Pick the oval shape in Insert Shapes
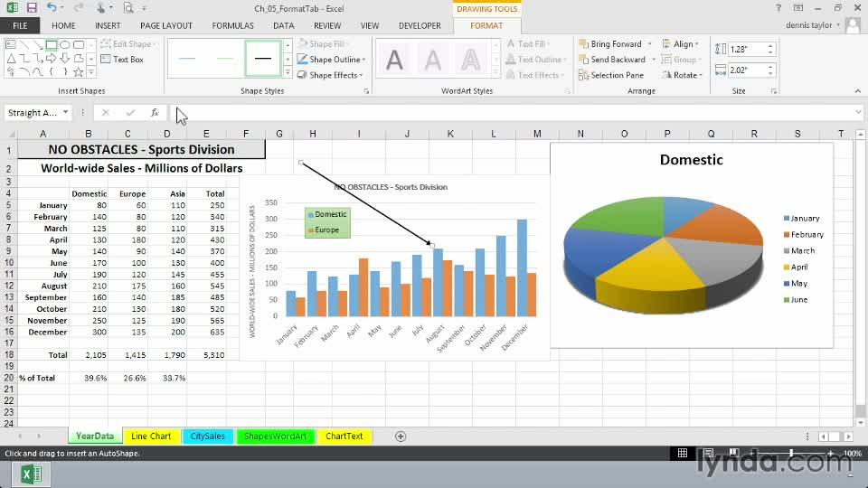This screenshot has height=488, width=868. click(65, 45)
